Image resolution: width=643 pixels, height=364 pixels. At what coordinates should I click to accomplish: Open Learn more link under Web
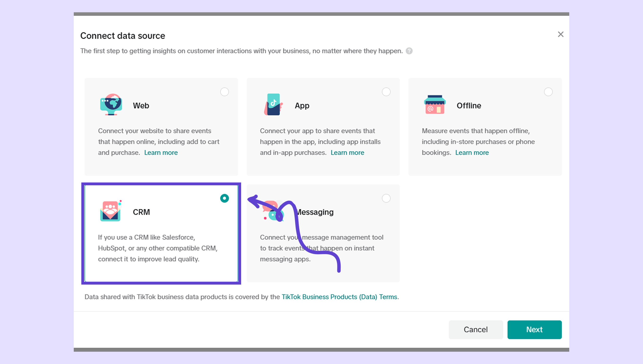(x=161, y=152)
